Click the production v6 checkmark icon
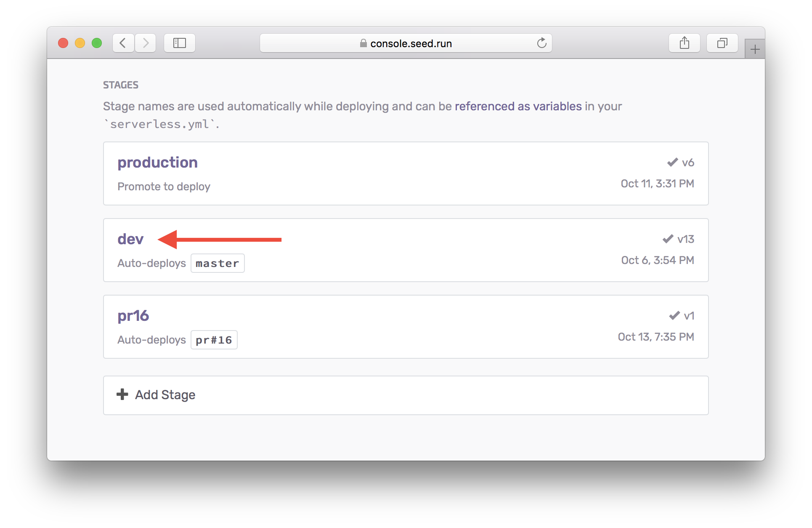Image resolution: width=812 pixels, height=528 pixels. coord(672,162)
